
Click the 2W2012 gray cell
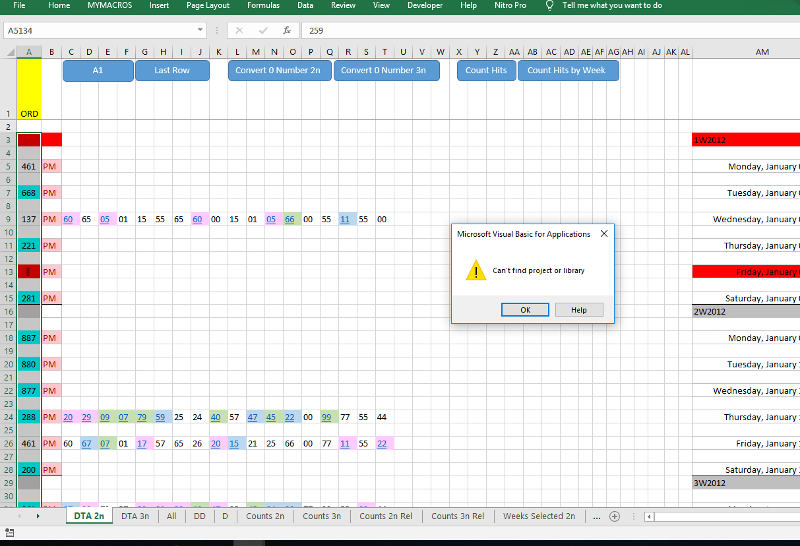pyautogui.click(x=746, y=311)
